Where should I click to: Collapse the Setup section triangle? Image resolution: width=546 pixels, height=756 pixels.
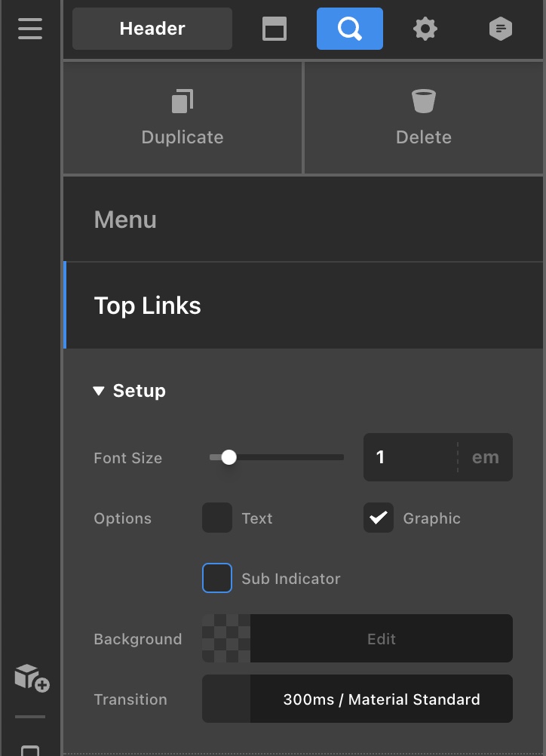(99, 391)
